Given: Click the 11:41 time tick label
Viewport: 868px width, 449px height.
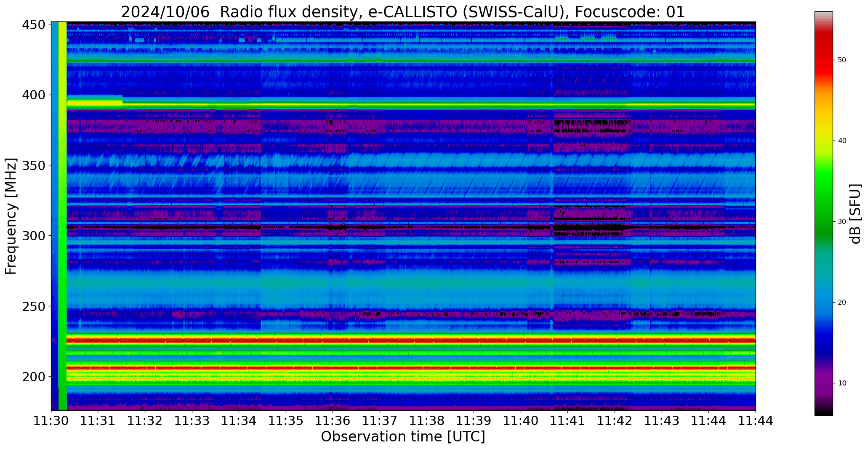Looking at the screenshot, I should pyautogui.click(x=568, y=420).
